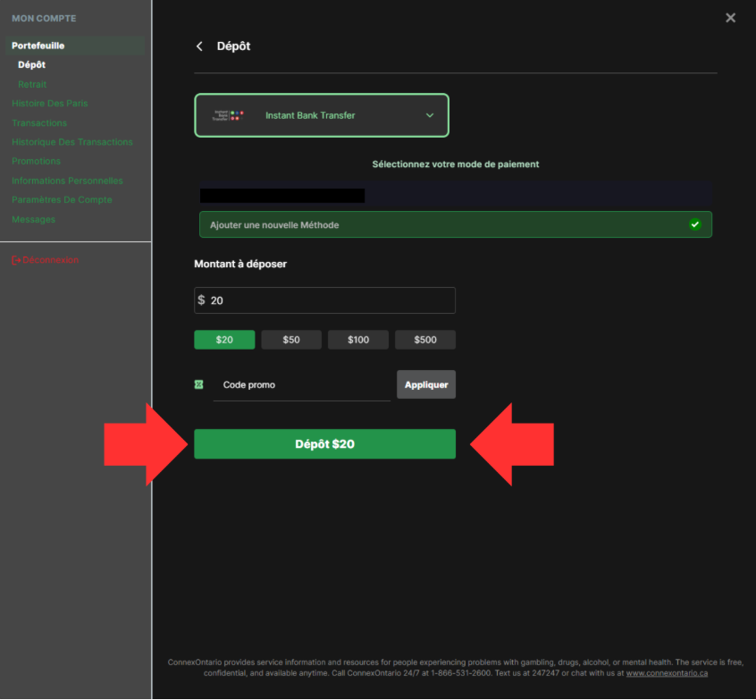Close the account panel with X
This screenshot has height=700, width=756.
click(730, 18)
